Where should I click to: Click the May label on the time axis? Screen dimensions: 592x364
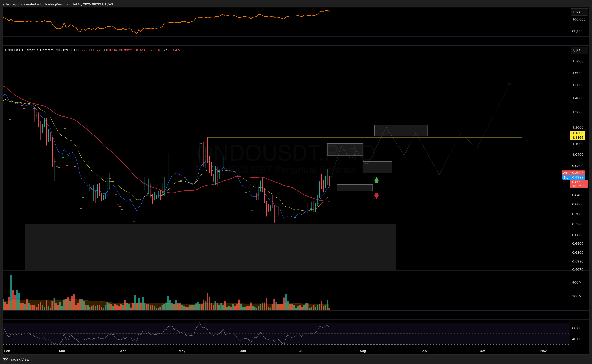(x=182, y=351)
